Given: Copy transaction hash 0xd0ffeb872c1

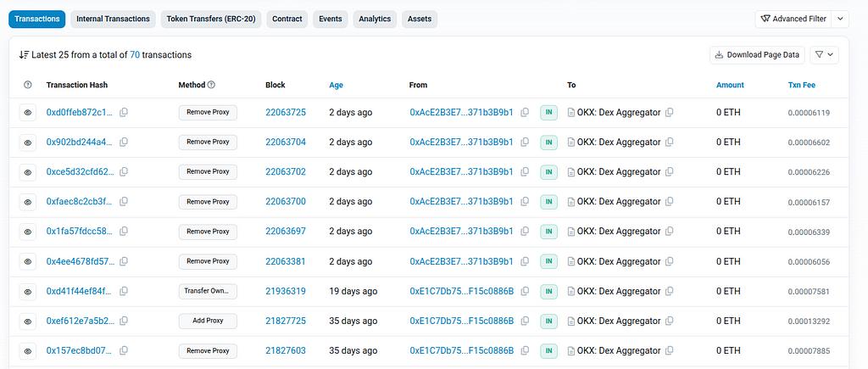Looking at the screenshot, I should 124,113.
